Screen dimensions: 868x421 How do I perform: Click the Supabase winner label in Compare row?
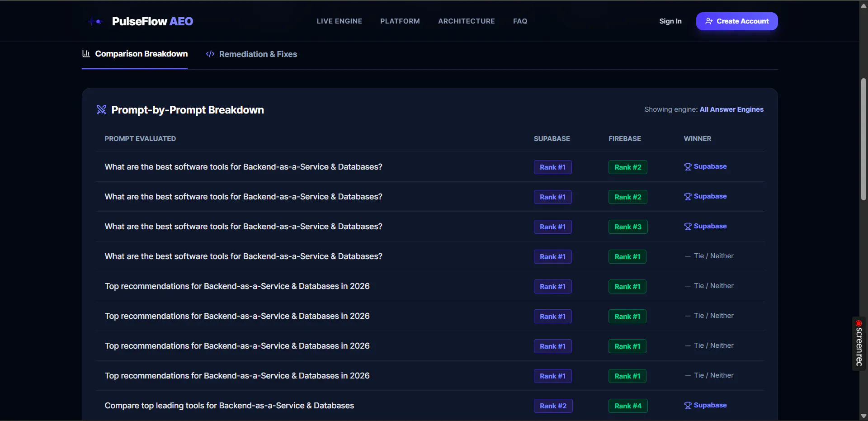(710, 405)
